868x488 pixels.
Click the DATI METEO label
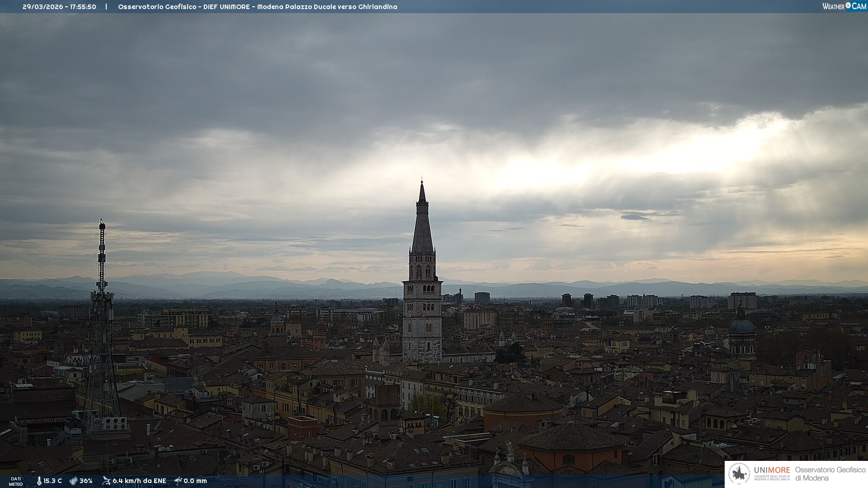pos(16,481)
